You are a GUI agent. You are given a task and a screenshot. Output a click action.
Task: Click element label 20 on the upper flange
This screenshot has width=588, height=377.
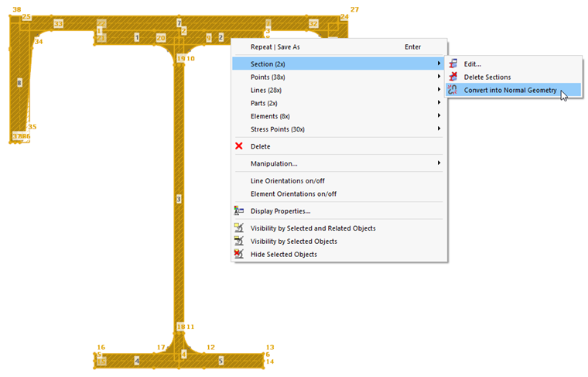(161, 38)
